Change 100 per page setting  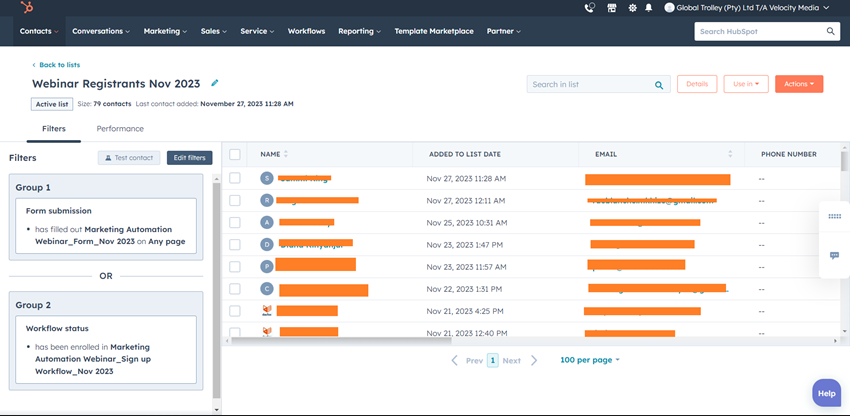[x=590, y=360]
